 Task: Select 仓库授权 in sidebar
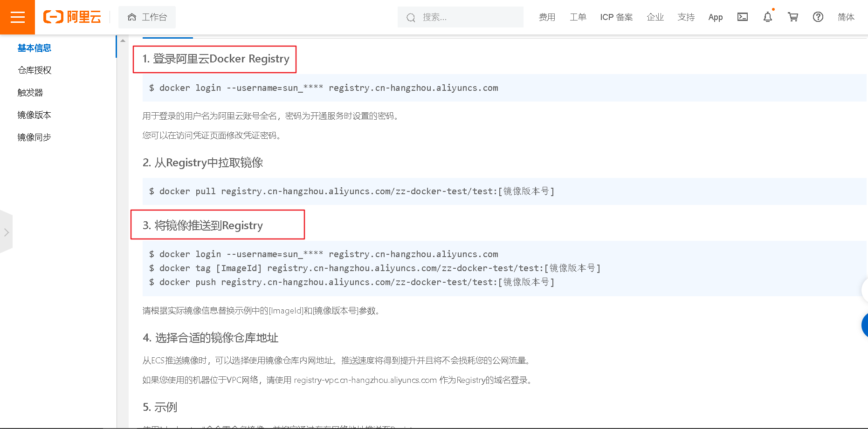[x=34, y=70]
